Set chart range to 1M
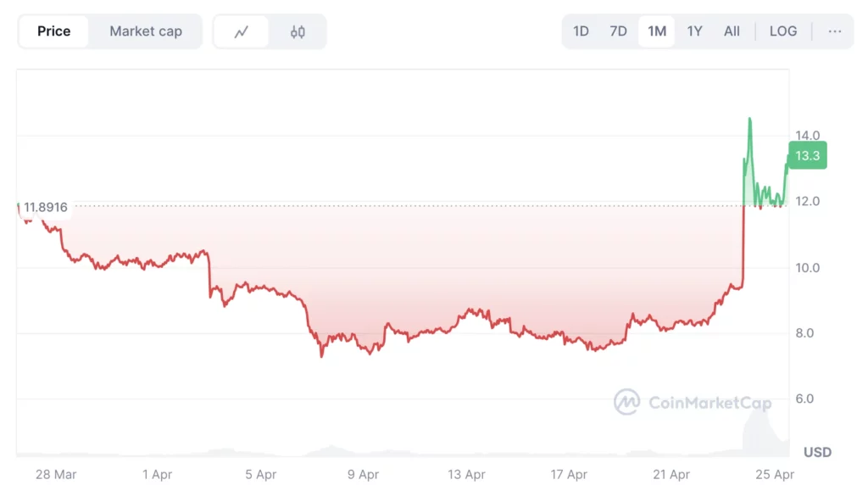868x502 pixels. coord(657,31)
